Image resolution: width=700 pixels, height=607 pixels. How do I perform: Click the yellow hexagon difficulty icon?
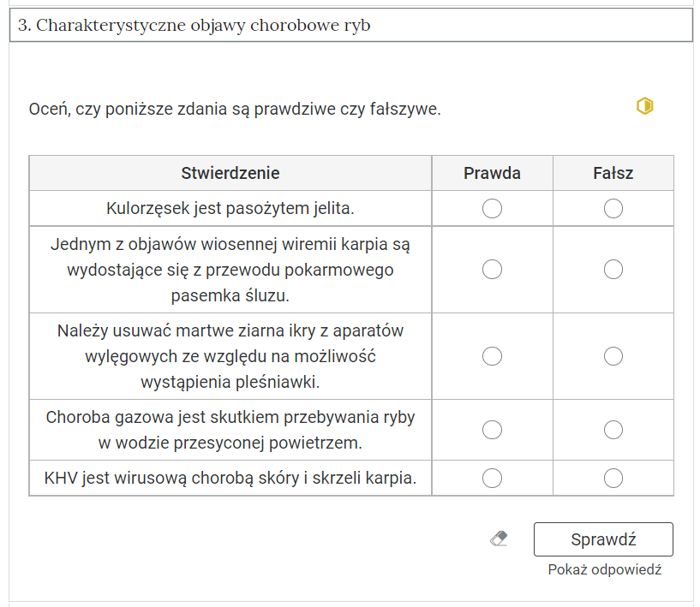coord(643,104)
